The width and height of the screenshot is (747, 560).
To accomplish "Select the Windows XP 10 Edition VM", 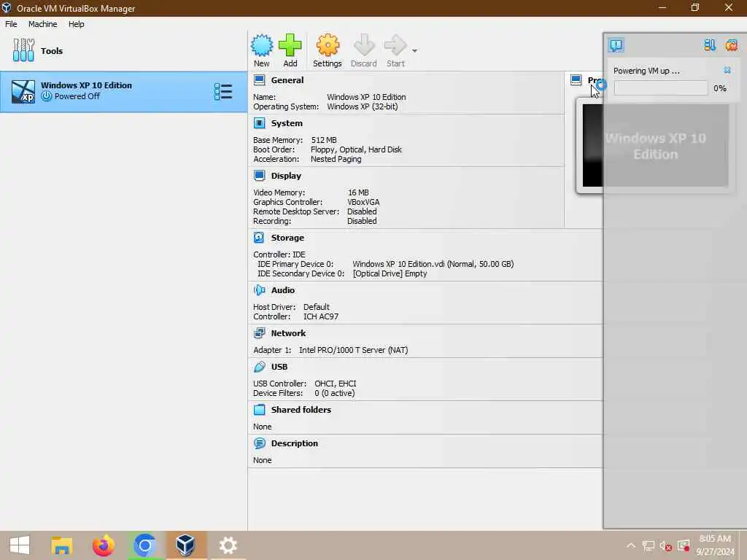I will point(123,92).
